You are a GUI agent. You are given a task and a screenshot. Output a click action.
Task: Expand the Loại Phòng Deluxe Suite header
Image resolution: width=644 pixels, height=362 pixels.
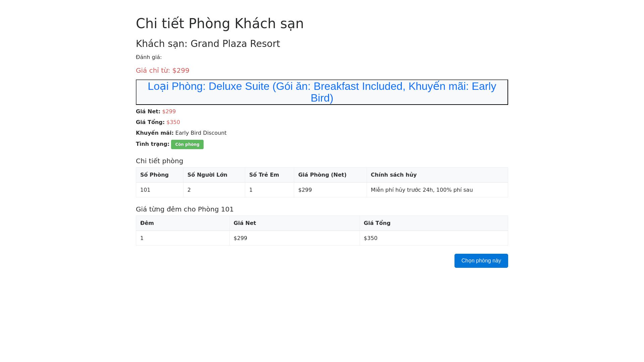tap(322, 92)
